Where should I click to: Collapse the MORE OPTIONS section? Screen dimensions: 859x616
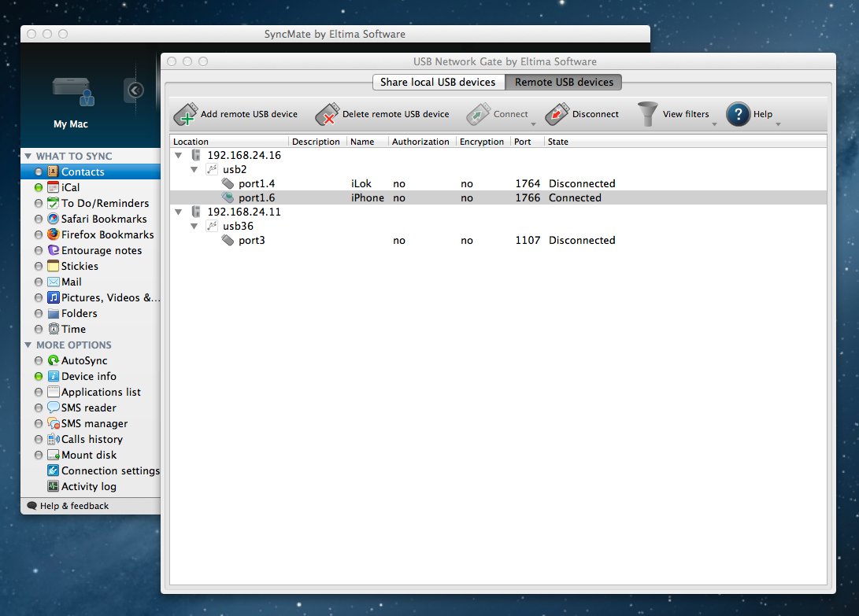(28, 345)
